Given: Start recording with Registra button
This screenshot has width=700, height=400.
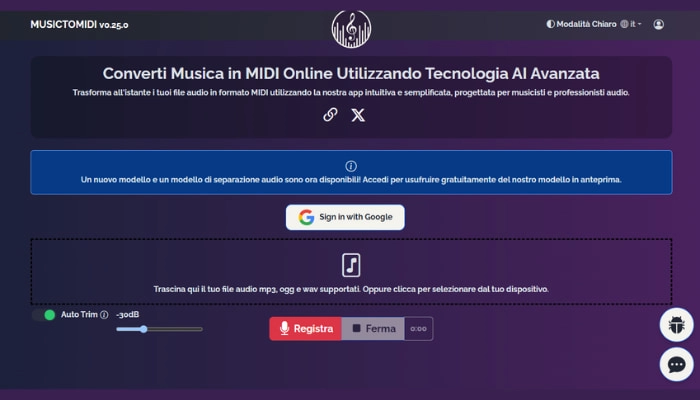Looking at the screenshot, I should [306, 329].
